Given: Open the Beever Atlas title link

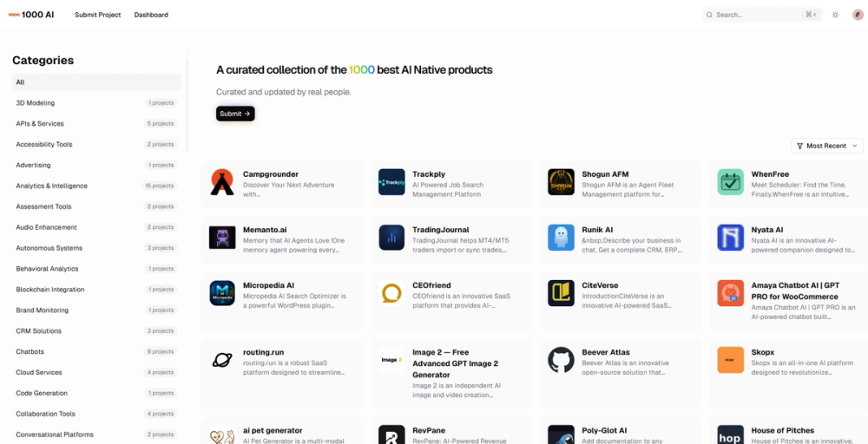Looking at the screenshot, I should [x=606, y=352].
